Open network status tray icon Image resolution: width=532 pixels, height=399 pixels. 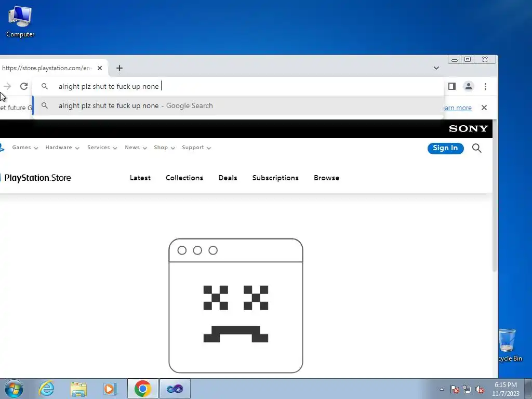point(467,389)
